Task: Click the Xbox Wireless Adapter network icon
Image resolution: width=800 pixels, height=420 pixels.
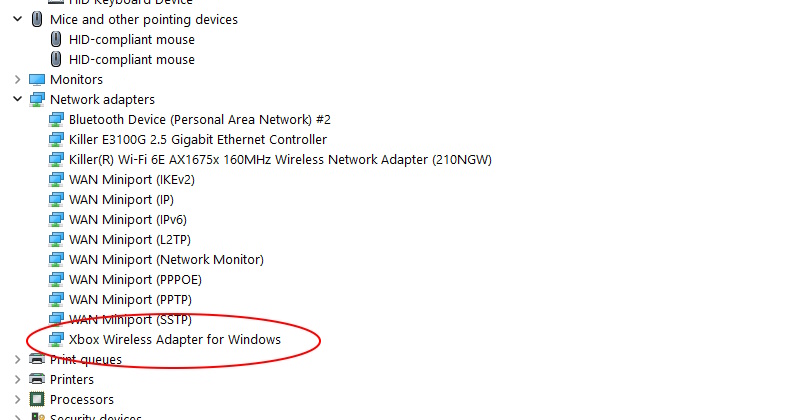Action: [x=56, y=339]
